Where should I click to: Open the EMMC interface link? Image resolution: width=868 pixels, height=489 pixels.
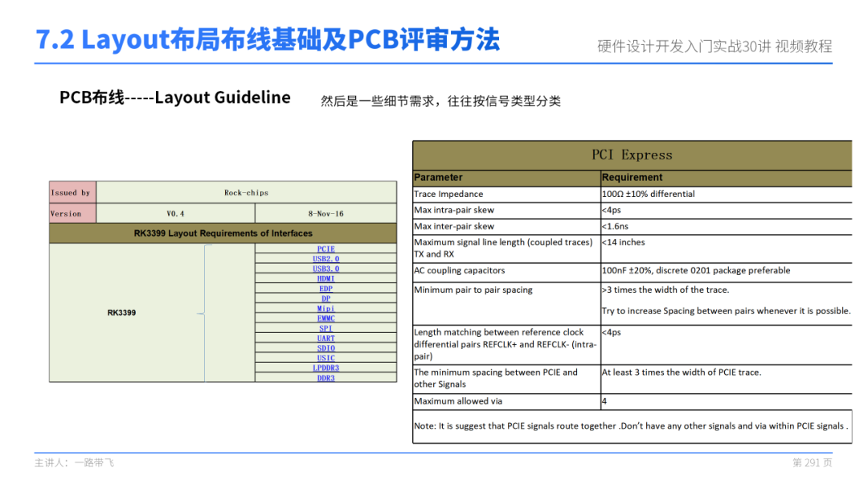[x=325, y=319]
